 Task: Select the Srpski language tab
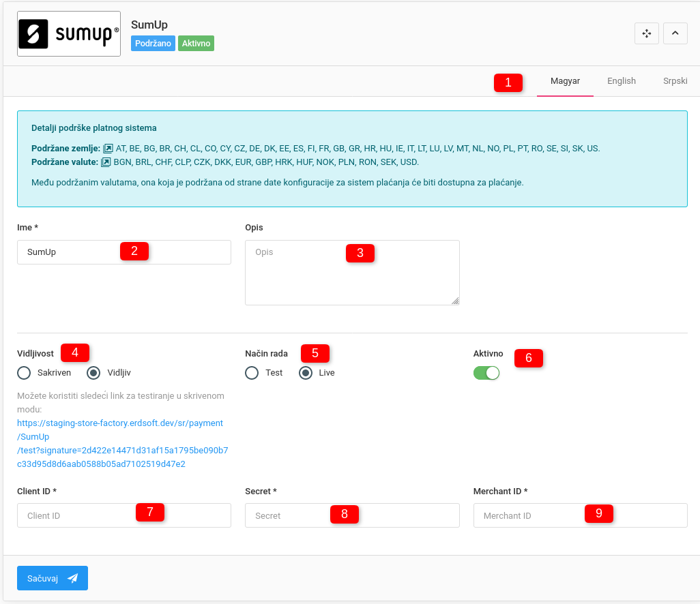[675, 81]
